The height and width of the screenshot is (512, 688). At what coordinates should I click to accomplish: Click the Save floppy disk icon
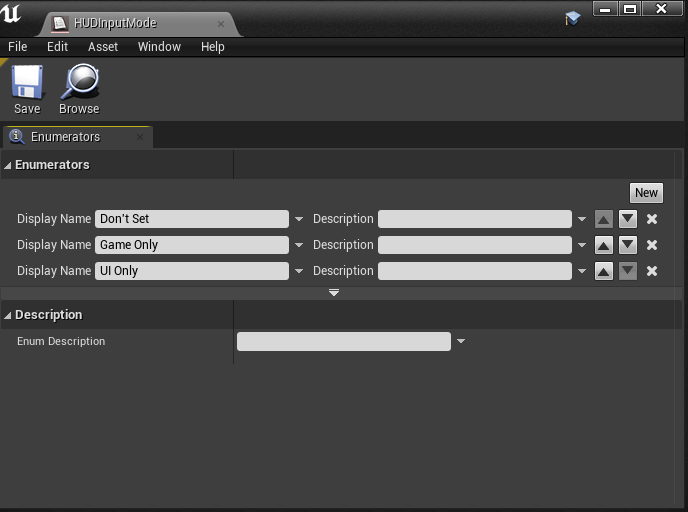[27, 82]
